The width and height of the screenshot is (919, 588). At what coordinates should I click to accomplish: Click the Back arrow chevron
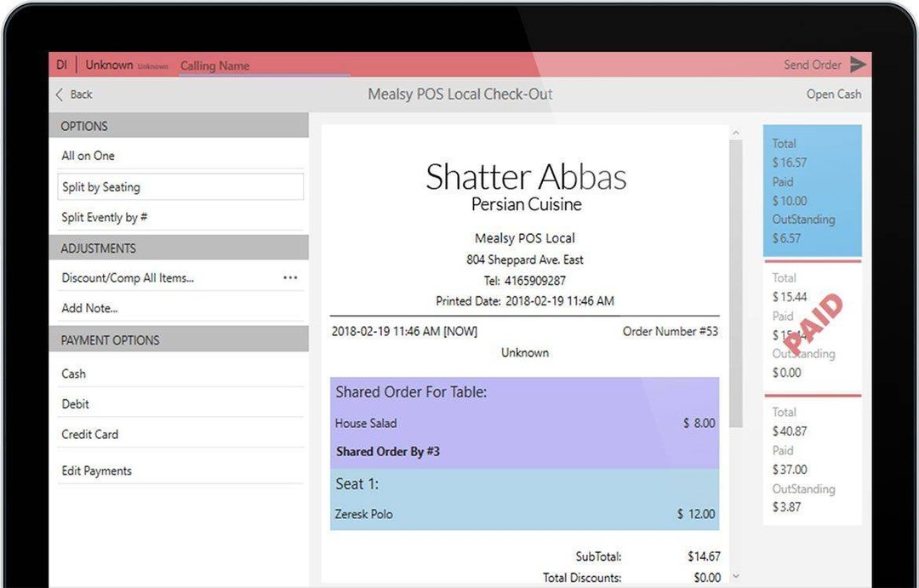pos(60,94)
